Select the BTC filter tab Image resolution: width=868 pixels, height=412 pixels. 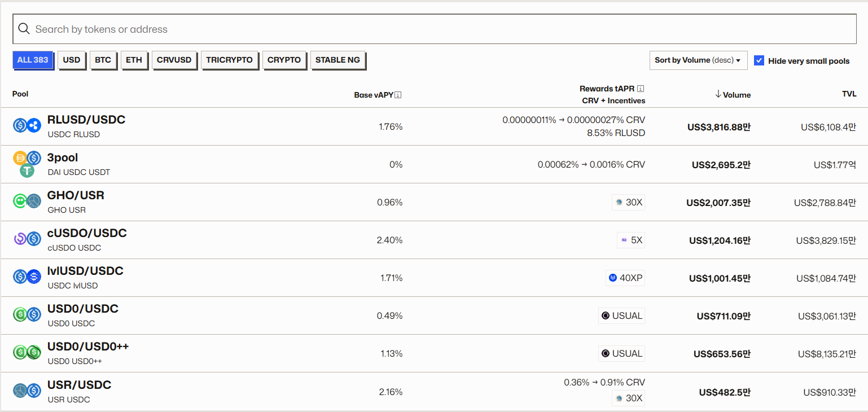click(103, 60)
